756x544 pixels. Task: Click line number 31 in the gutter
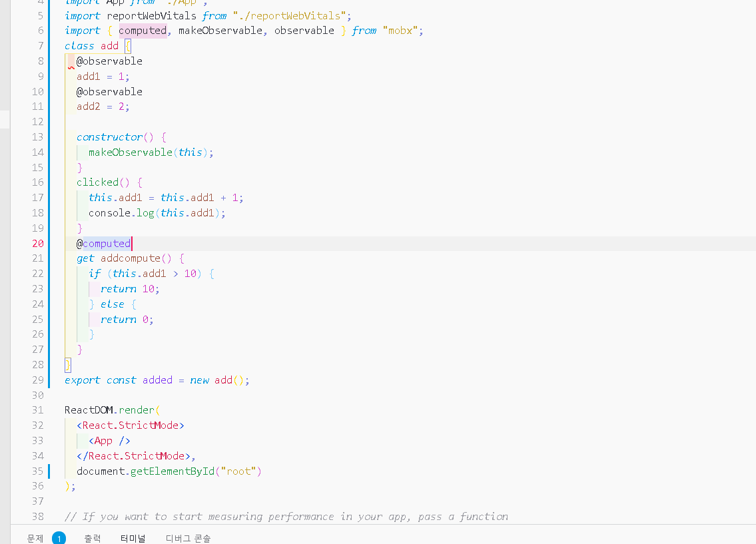pos(37,410)
